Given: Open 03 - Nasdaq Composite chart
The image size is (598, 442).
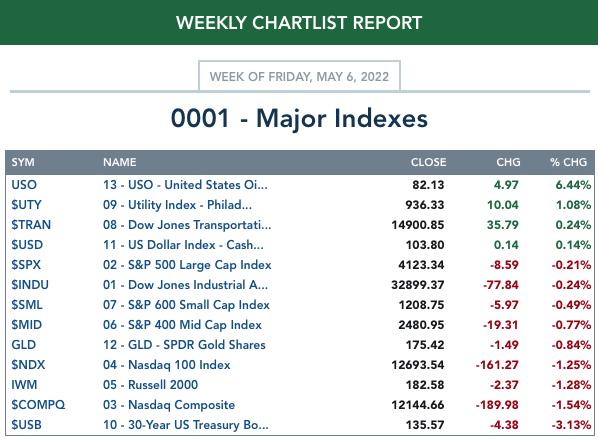Looking at the screenshot, I should [169, 405].
